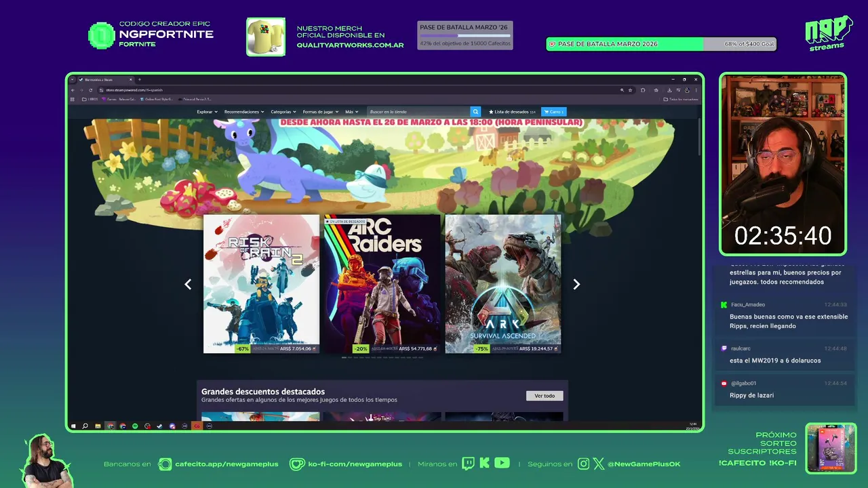The image size is (868, 488).
Task: Open the ARK Survival Ascended game card
Action: 502,284
